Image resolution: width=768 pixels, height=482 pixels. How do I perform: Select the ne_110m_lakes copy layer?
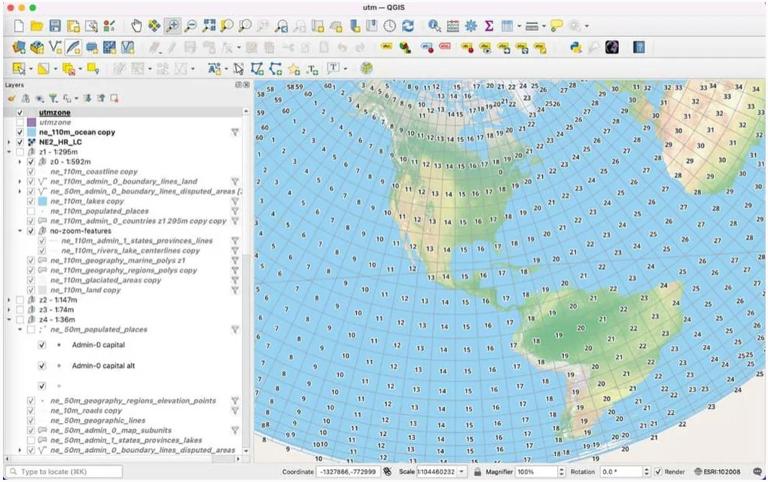(87, 201)
